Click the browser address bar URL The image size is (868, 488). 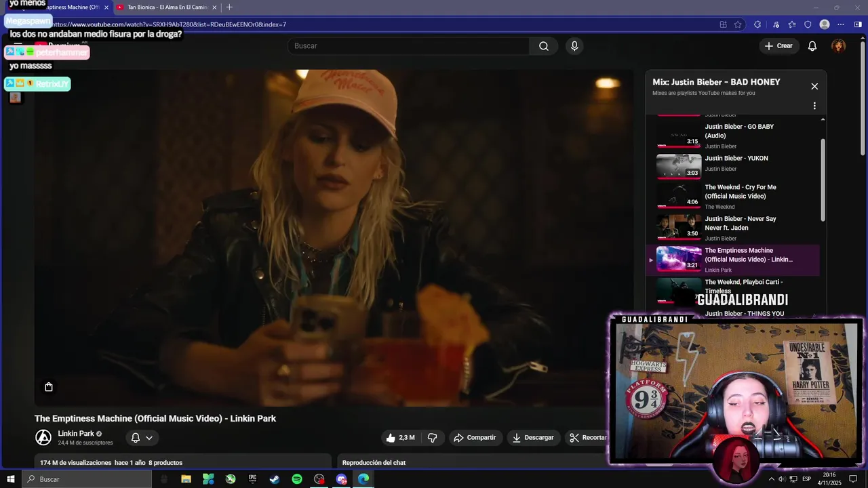click(170, 24)
